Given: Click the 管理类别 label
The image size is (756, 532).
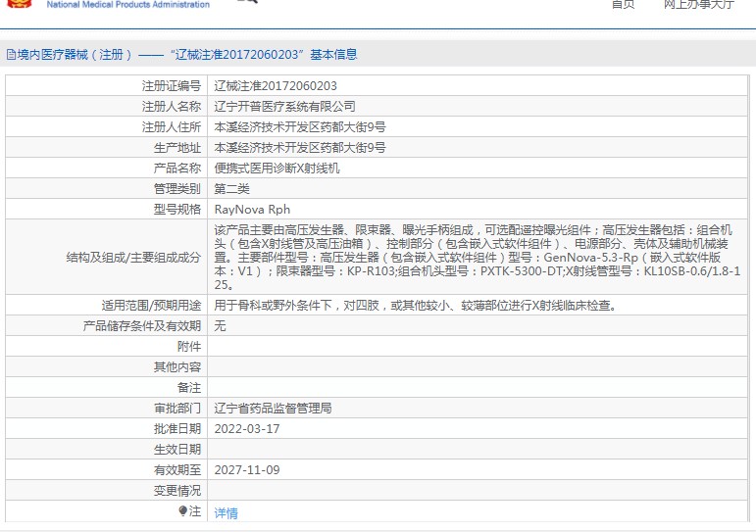Looking at the screenshot, I should tap(176, 189).
